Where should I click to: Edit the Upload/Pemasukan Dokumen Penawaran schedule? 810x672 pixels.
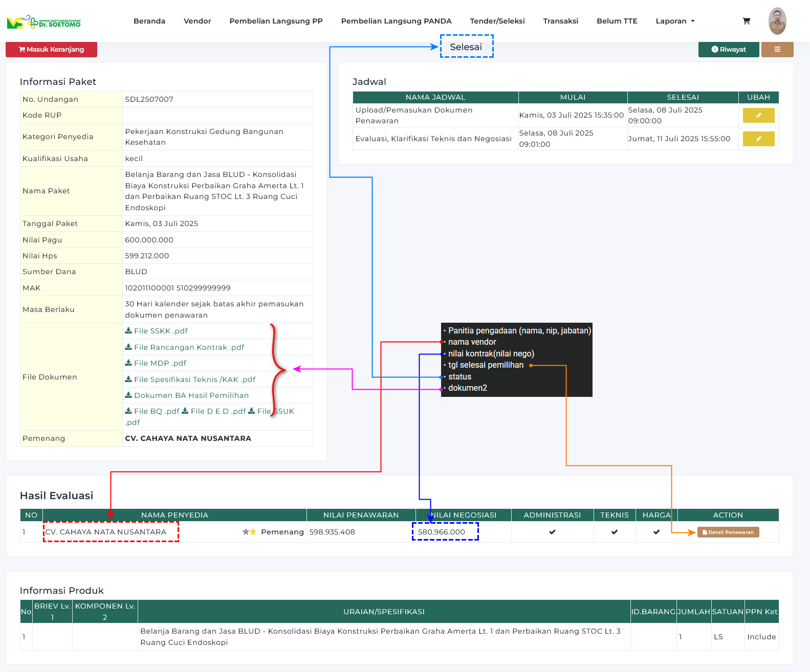(758, 116)
